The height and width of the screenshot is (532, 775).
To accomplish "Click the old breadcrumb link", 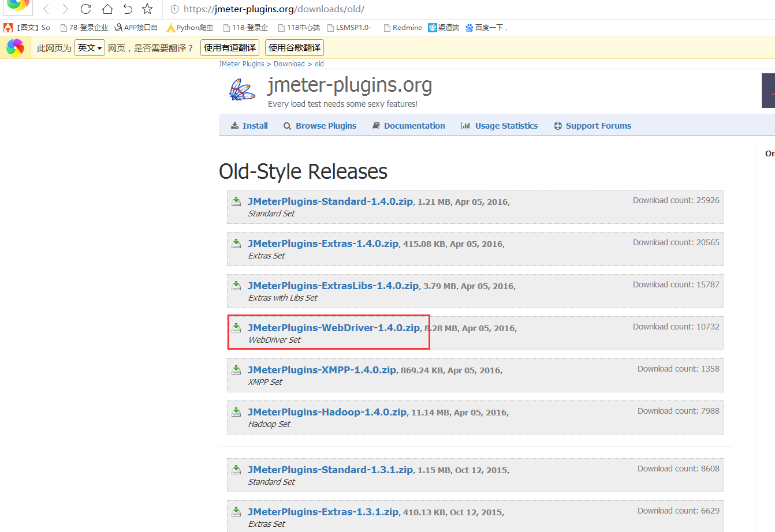I will coord(319,64).
